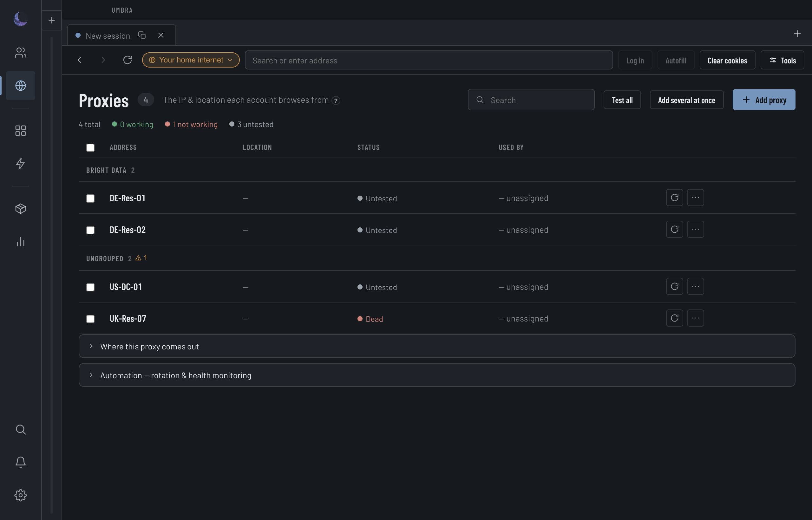Go back in browser navigation
The height and width of the screenshot is (520, 812).
pyautogui.click(x=79, y=60)
